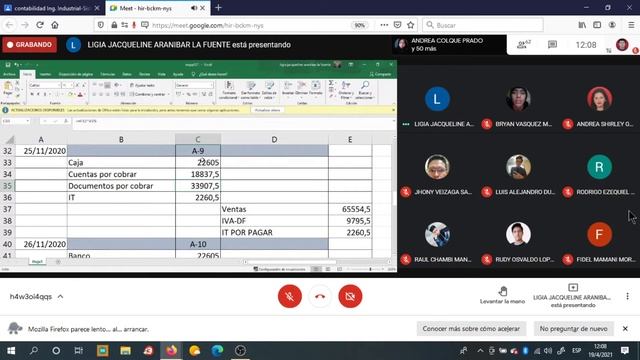Pick the fill color swatch button
Image resolution: width=640 pixels, height=360 pixels.
(x=70, y=94)
